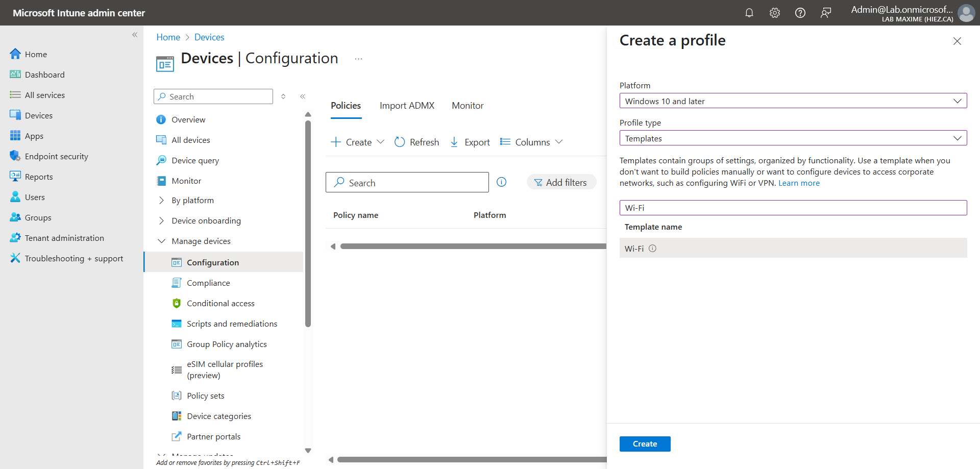Switch to the Monitor tab
This screenshot has height=469, width=980.
pos(467,106)
